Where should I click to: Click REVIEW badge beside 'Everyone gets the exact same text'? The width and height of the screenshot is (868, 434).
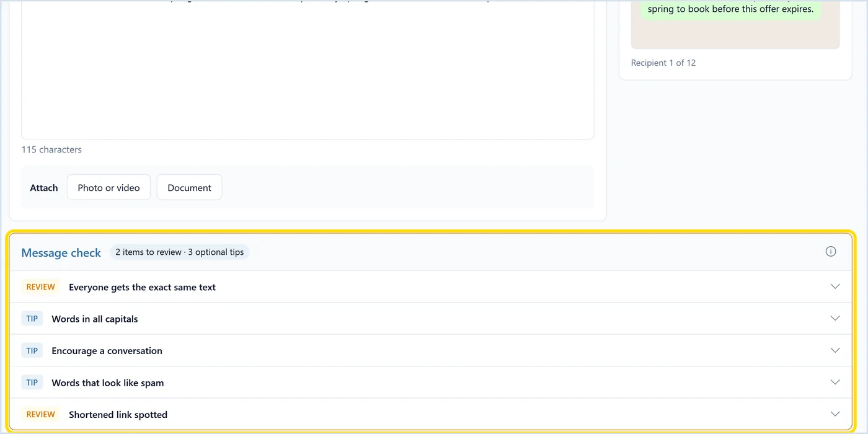click(x=41, y=287)
